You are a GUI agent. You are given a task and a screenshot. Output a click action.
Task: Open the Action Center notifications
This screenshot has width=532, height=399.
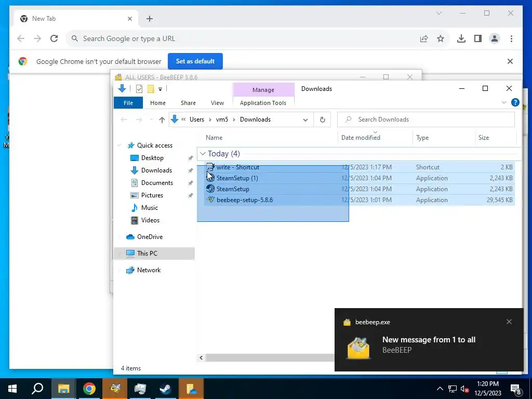(x=516, y=389)
